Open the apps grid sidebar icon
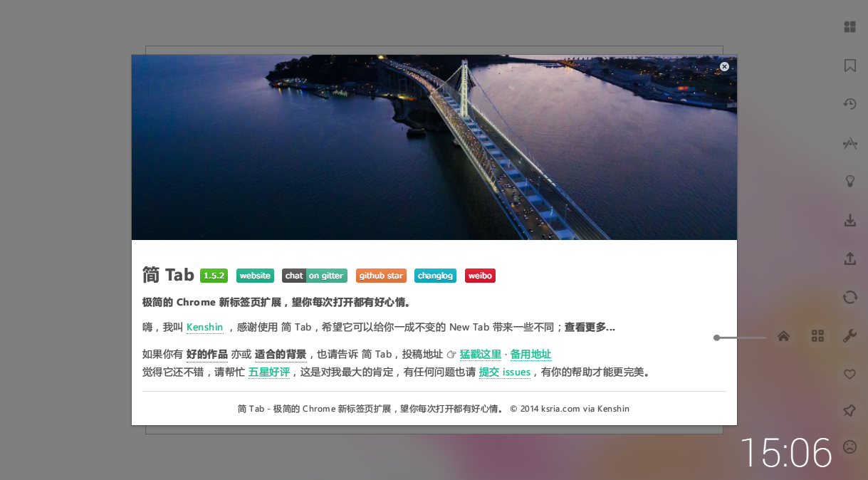 tap(849, 27)
